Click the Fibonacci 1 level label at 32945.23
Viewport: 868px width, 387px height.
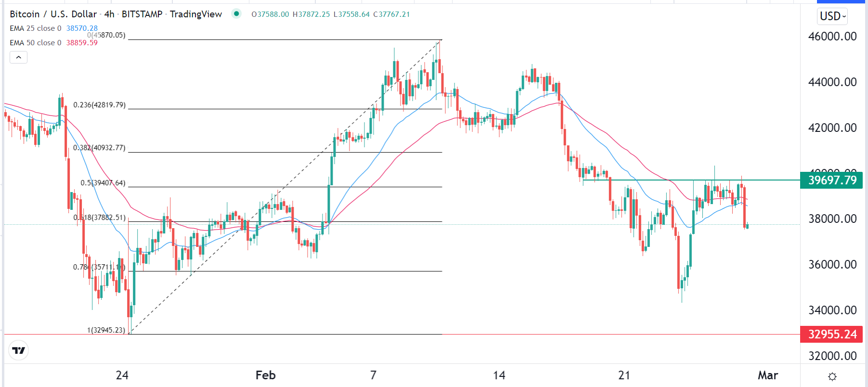(106, 330)
